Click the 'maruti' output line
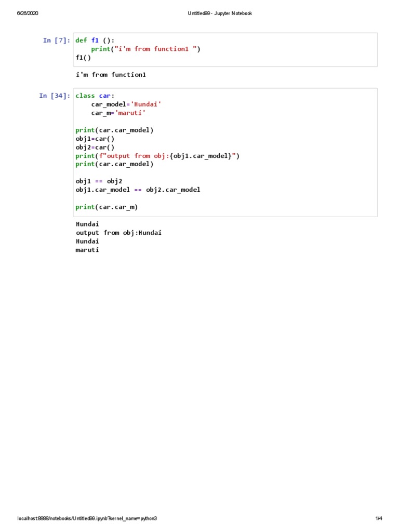 click(87, 250)
